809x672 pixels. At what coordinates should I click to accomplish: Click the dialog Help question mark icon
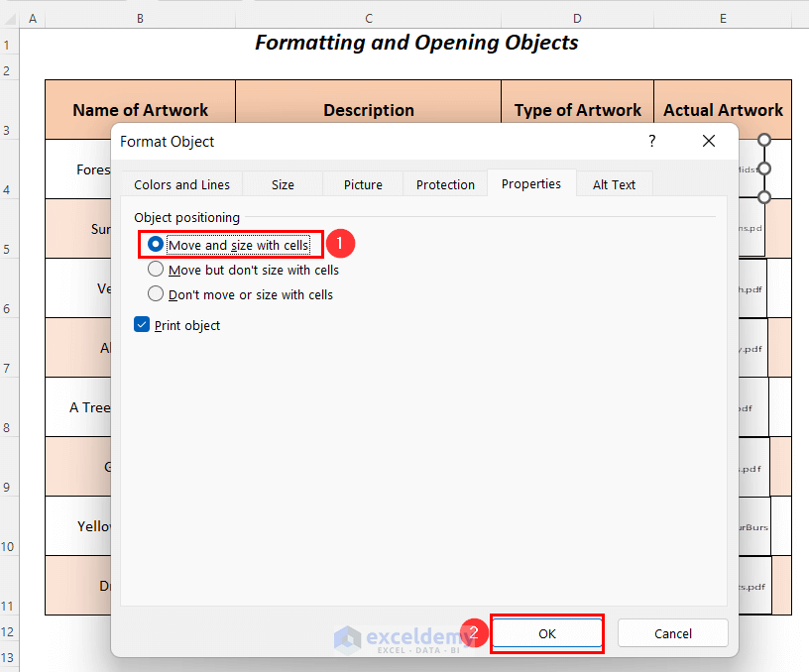pyautogui.click(x=651, y=142)
